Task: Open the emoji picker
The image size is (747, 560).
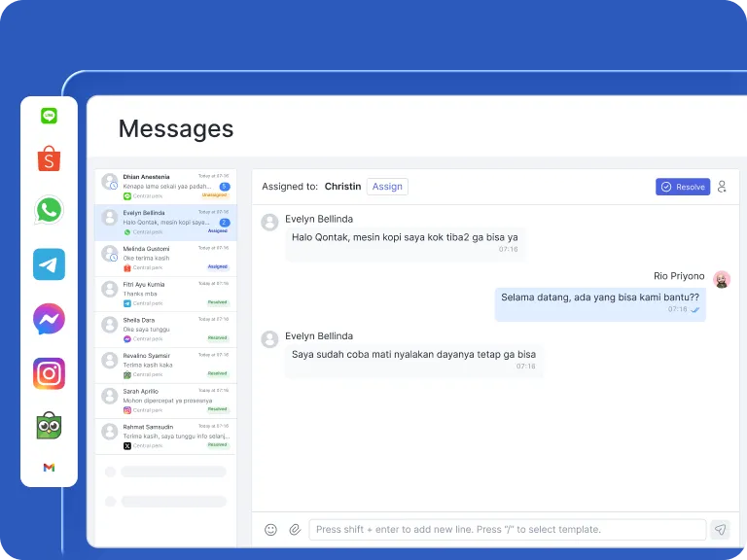Action: pos(270,530)
